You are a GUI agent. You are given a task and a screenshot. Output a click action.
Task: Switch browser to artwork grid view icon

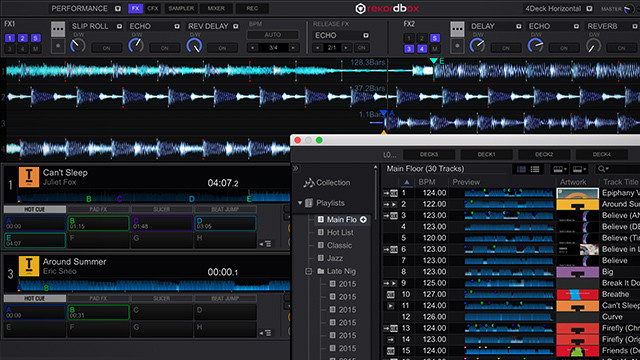(x=521, y=169)
